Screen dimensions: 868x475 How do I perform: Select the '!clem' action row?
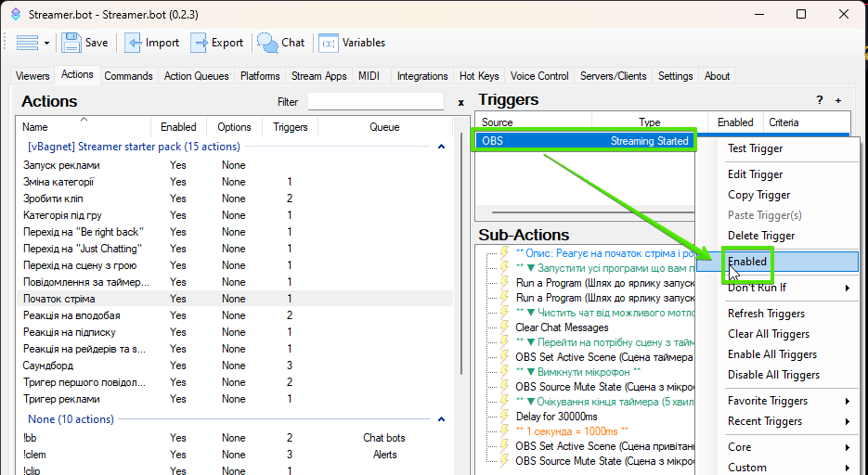[235, 455]
